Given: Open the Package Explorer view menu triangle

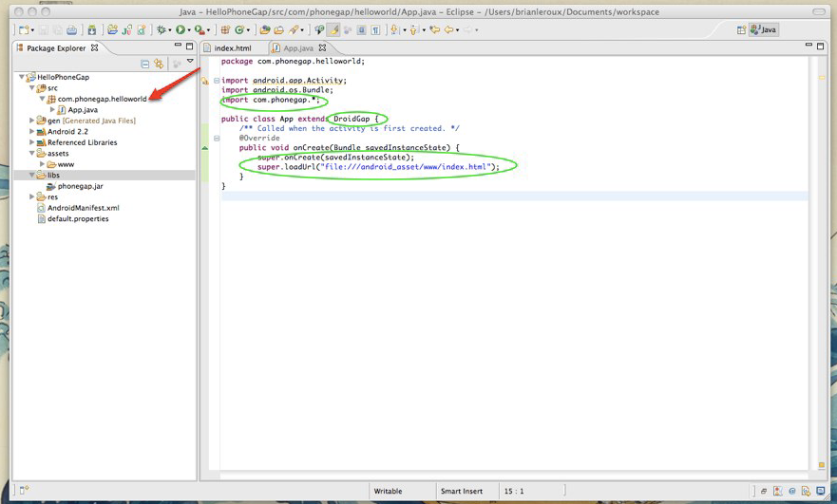Looking at the screenshot, I should click(x=190, y=62).
